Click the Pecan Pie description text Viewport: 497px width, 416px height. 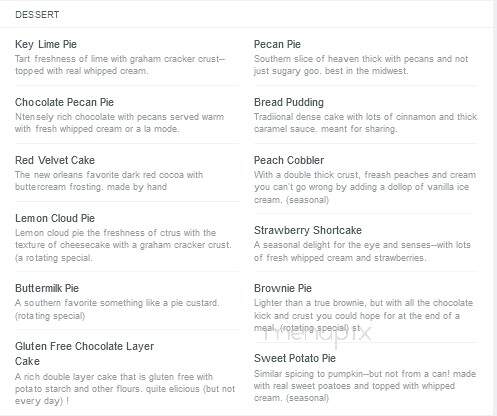(x=361, y=65)
